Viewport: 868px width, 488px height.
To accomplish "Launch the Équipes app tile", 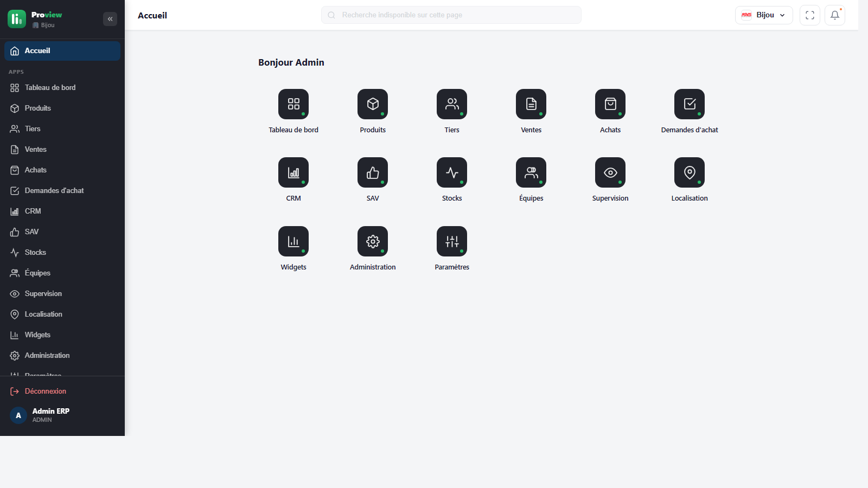I will [531, 172].
